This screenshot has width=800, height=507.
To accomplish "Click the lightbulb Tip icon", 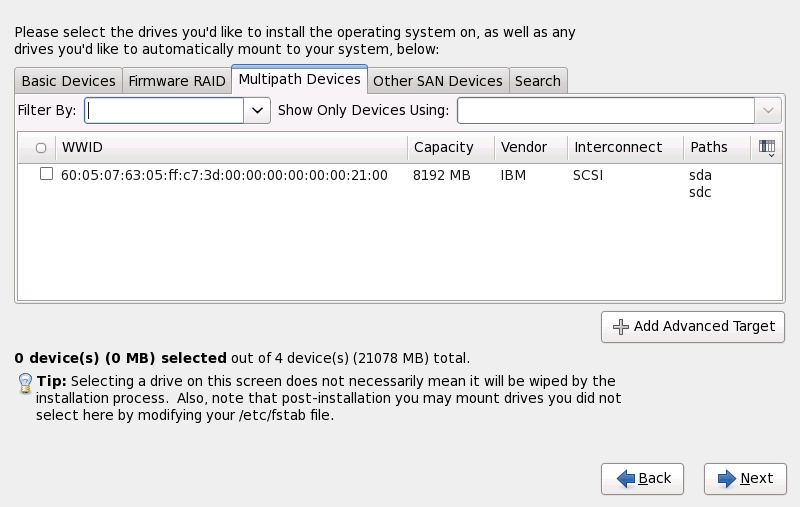I will point(26,383).
